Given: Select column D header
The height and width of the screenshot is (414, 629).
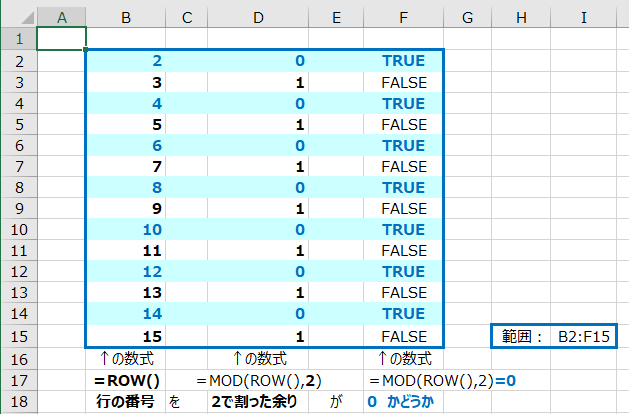Looking at the screenshot, I should point(258,17).
